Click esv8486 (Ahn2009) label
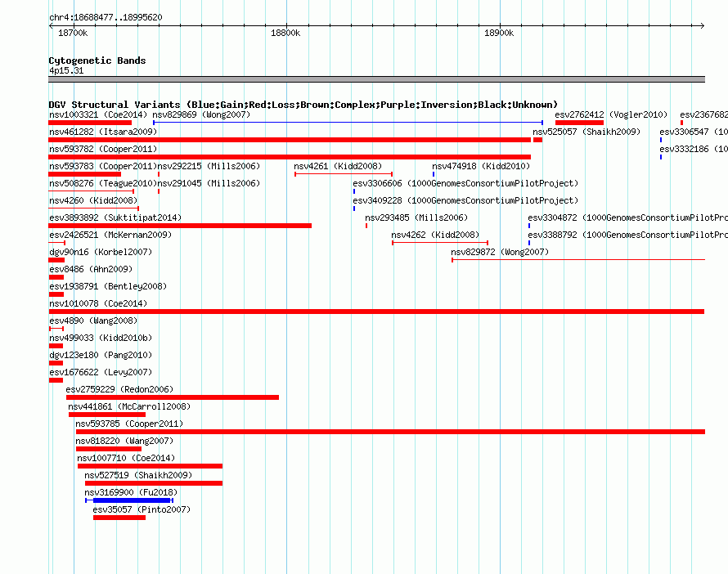This screenshot has width=728, height=574. pyautogui.click(x=91, y=269)
